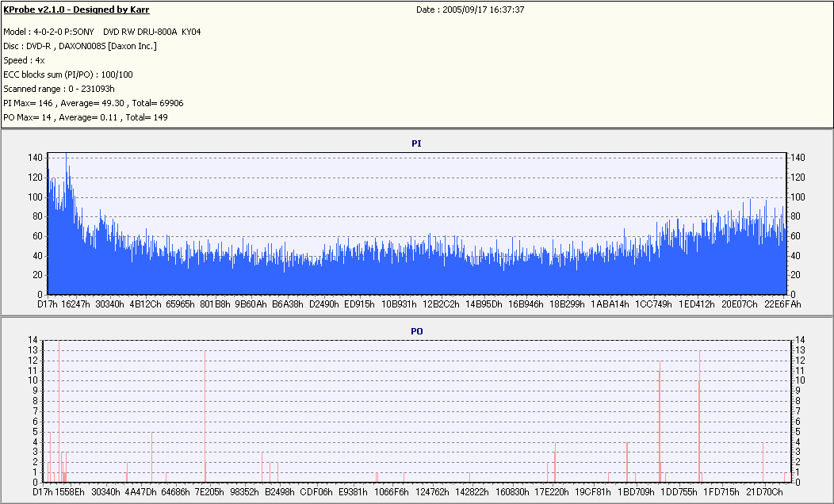Viewport: 834px width, 504px height.
Task: Click the ECC blocks sum value line
Action: point(68,74)
